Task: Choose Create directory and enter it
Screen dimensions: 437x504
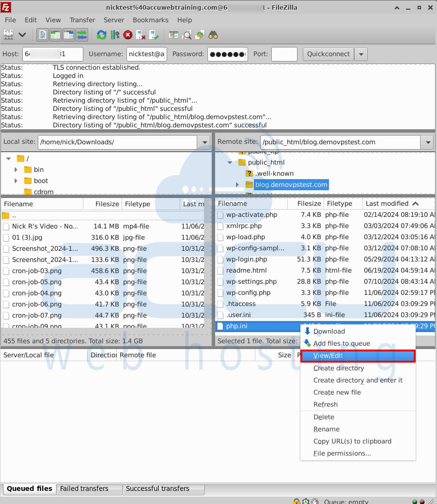Action: [x=358, y=380]
